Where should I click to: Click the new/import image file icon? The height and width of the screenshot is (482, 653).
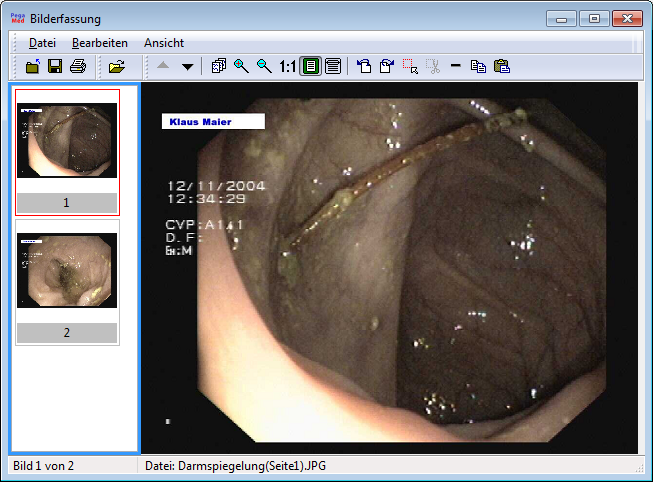click(33, 67)
